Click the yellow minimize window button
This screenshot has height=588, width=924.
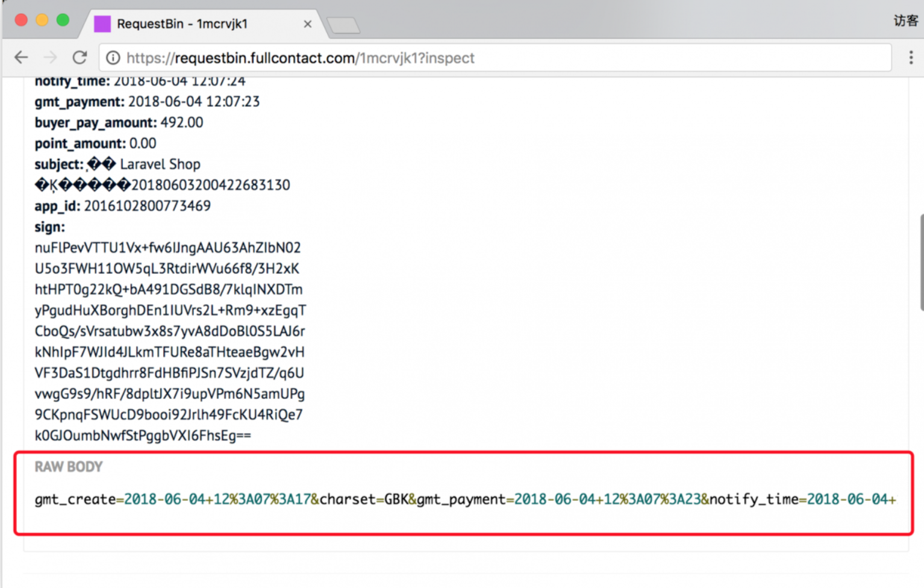click(x=42, y=20)
